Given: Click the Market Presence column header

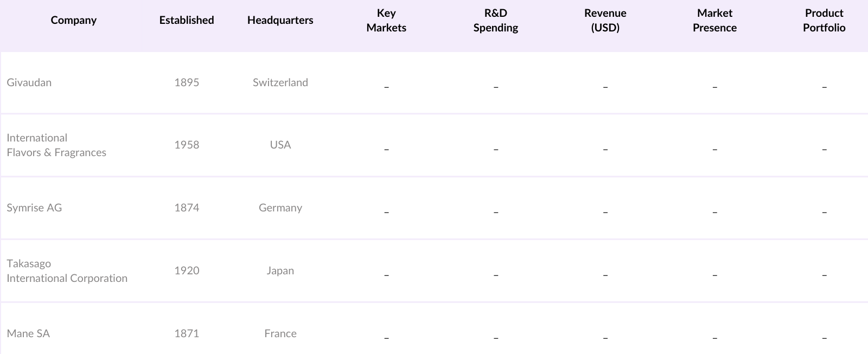Looking at the screenshot, I should tap(714, 21).
